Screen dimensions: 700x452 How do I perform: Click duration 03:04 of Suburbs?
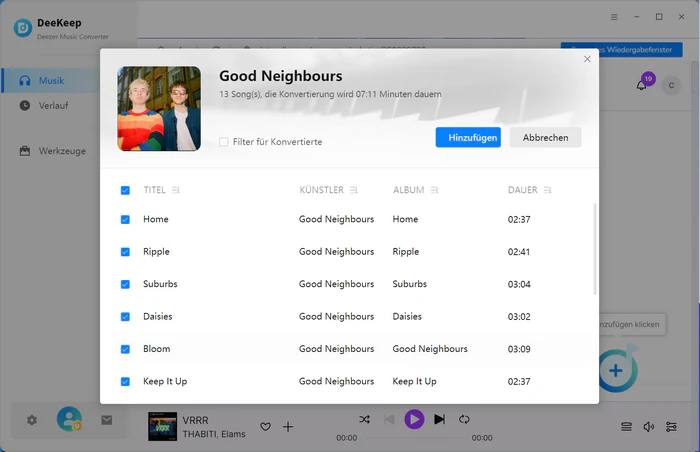pos(519,284)
